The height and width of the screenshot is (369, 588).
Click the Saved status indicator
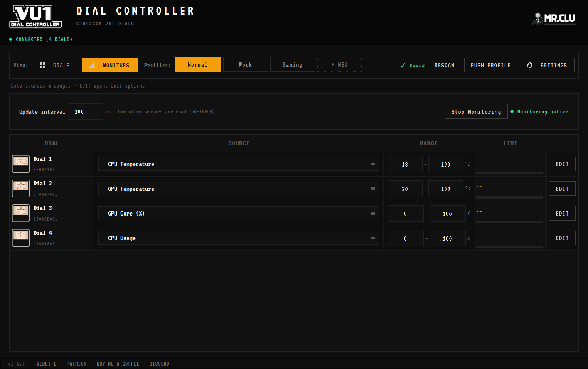pos(412,66)
